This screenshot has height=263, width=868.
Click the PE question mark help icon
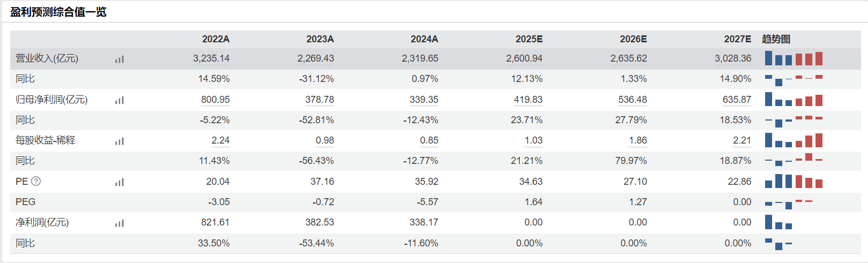36,182
